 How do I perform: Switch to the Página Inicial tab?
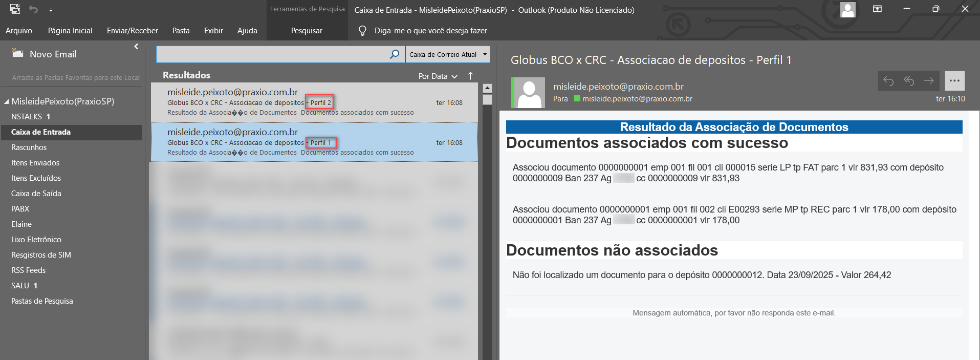[x=70, y=31]
